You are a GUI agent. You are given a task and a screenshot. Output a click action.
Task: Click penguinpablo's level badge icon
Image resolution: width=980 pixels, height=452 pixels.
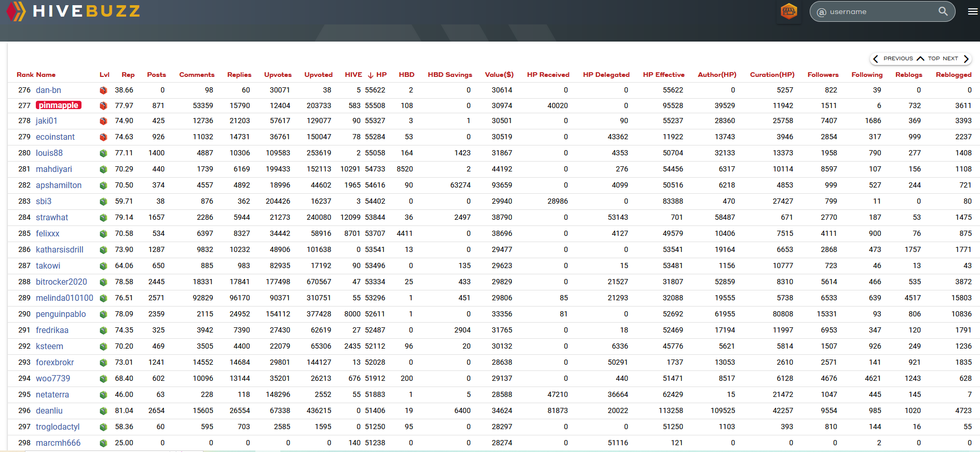(x=103, y=314)
